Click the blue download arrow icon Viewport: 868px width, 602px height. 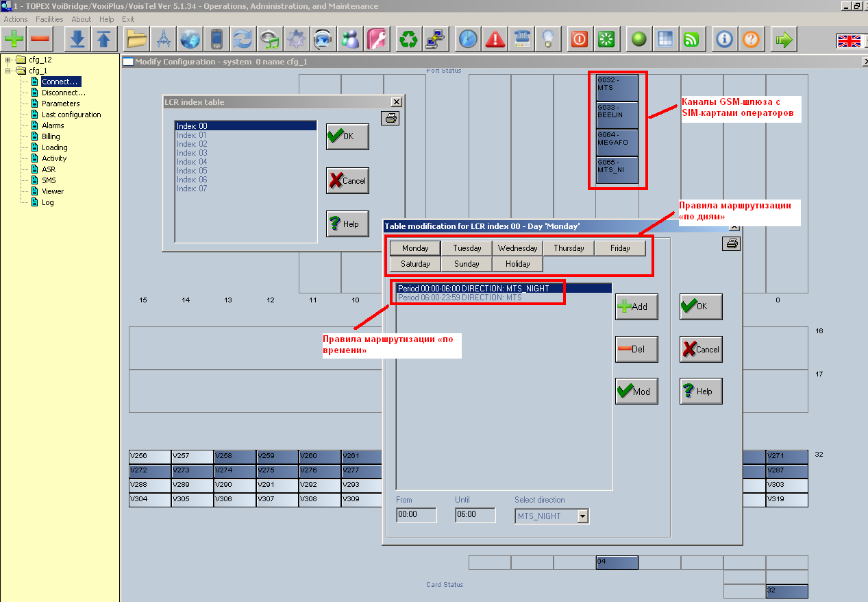(78, 40)
